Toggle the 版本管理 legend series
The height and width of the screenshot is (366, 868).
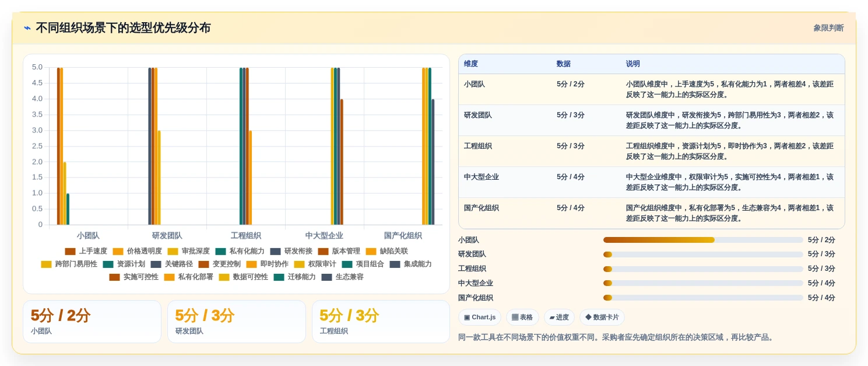[339, 251]
